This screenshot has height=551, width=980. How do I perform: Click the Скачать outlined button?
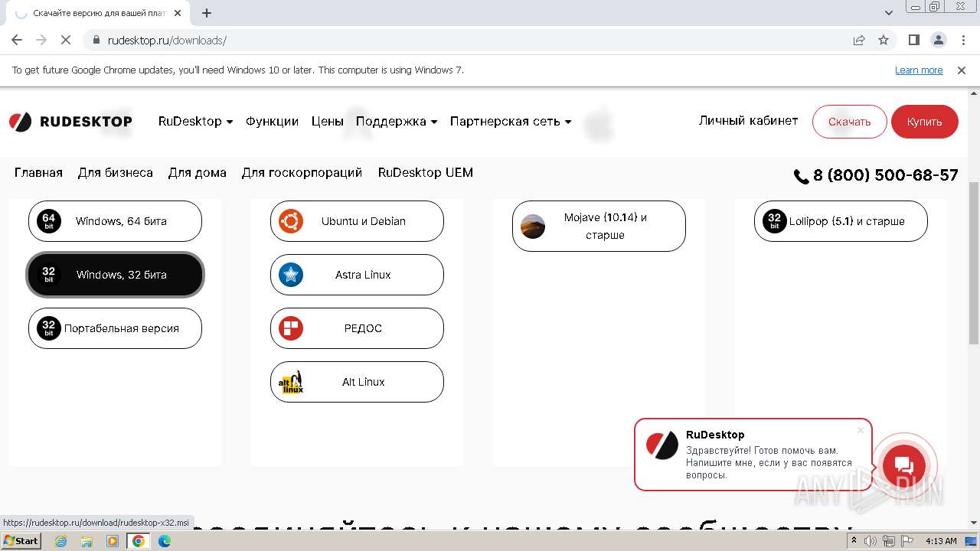coord(849,122)
